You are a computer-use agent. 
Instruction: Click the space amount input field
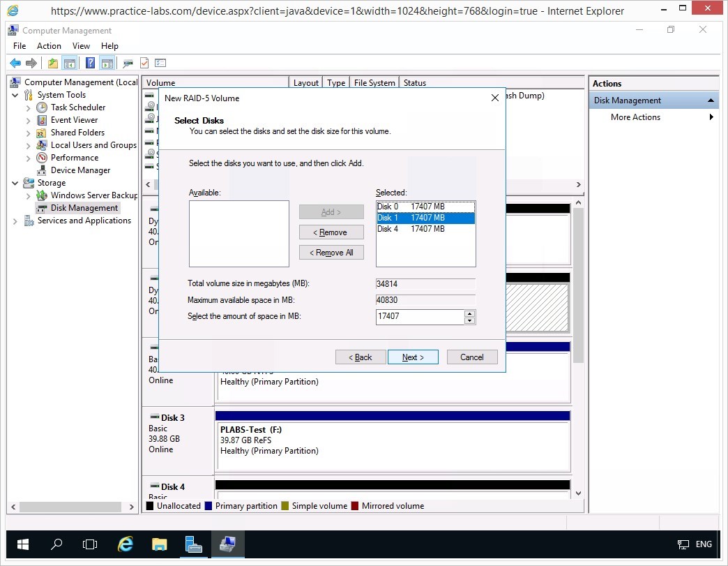tap(420, 317)
